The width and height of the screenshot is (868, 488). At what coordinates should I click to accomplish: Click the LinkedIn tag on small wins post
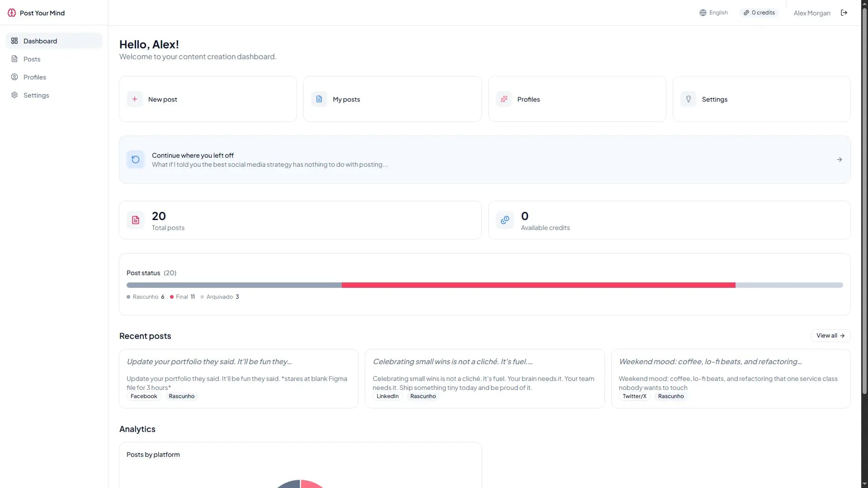pos(387,396)
